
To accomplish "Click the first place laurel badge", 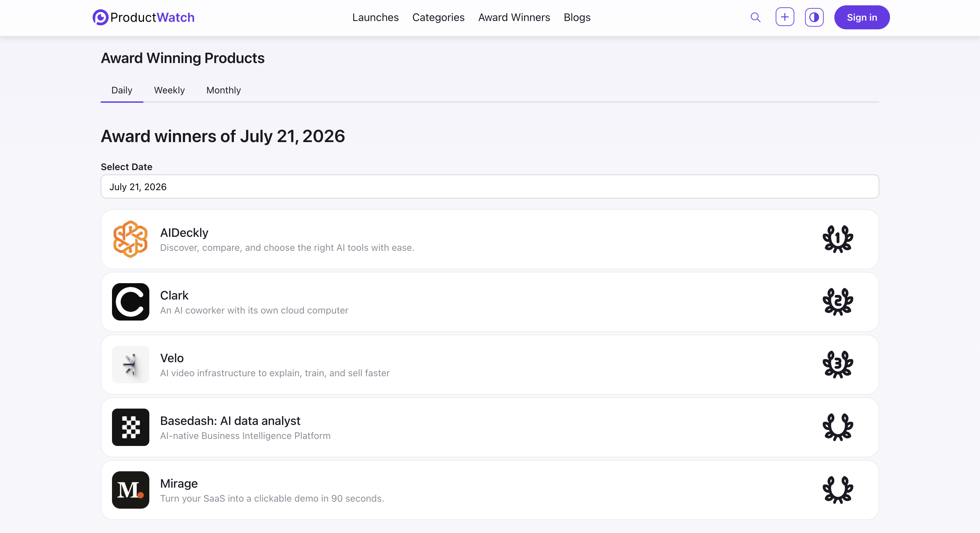I will tap(838, 239).
